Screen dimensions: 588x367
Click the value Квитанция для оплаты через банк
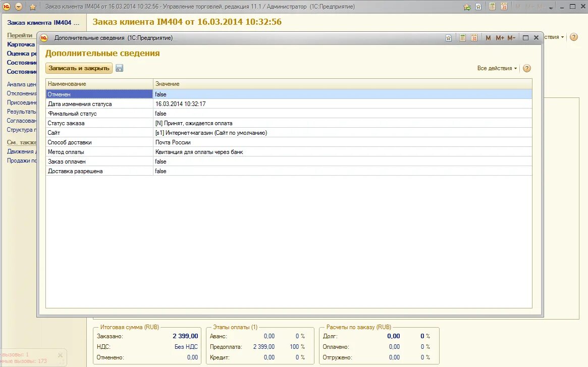click(199, 152)
